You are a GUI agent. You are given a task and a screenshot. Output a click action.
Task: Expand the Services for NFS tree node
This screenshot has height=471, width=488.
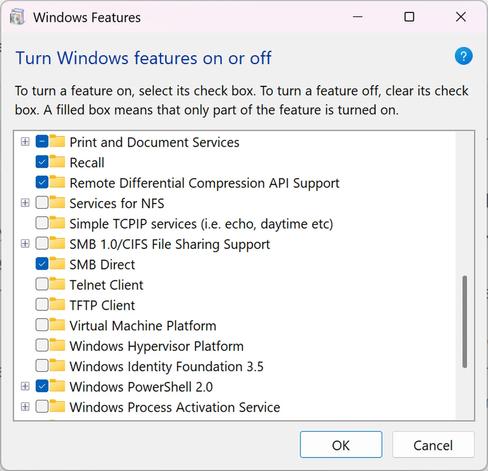pyautogui.click(x=25, y=203)
